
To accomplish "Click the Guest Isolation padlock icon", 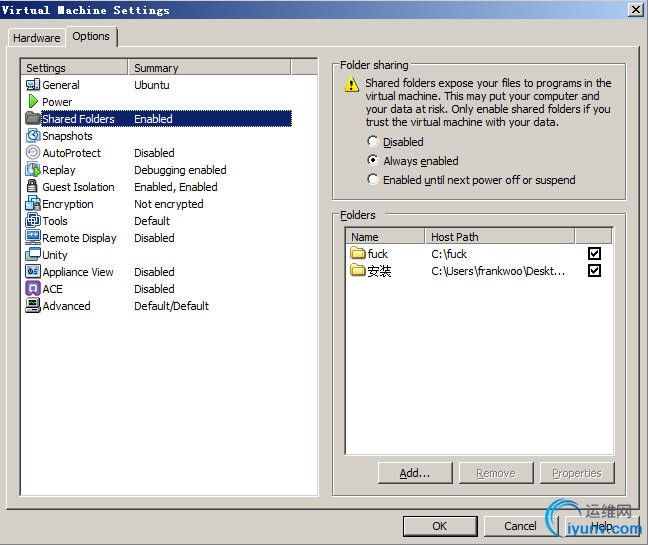I will pyautogui.click(x=32, y=186).
